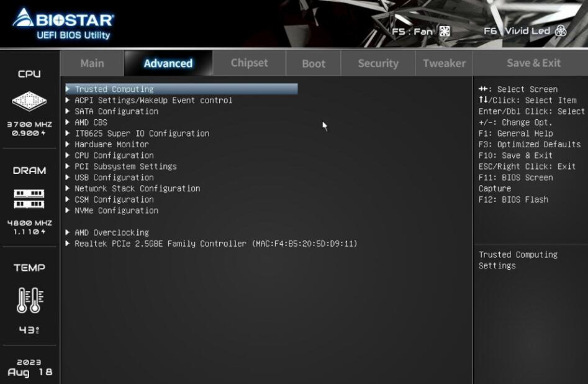Click the F11: BIOS Screen Capture help line
588x384 pixels.
pos(515,183)
